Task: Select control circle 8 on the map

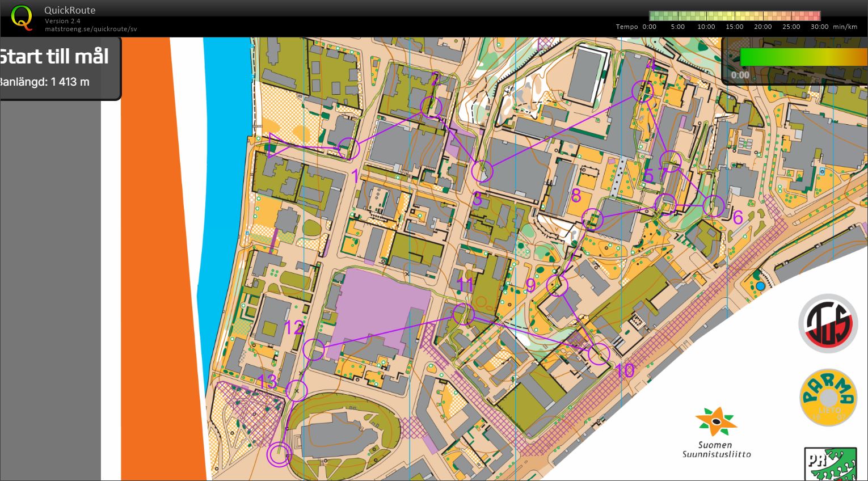Action: click(x=593, y=219)
